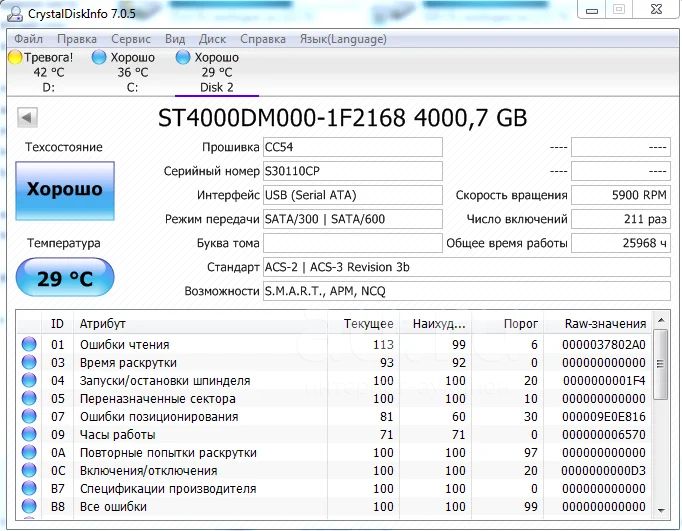Select the Переназначенные сектора row
This screenshot has width=682, height=531.
click(x=334, y=398)
